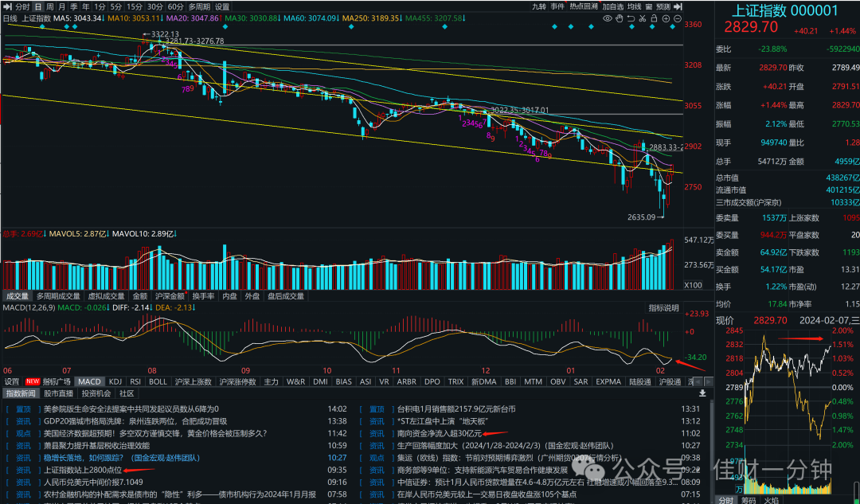Switch to the 30分 chart period
Screen dimensions: 860x504
point(155,6)
